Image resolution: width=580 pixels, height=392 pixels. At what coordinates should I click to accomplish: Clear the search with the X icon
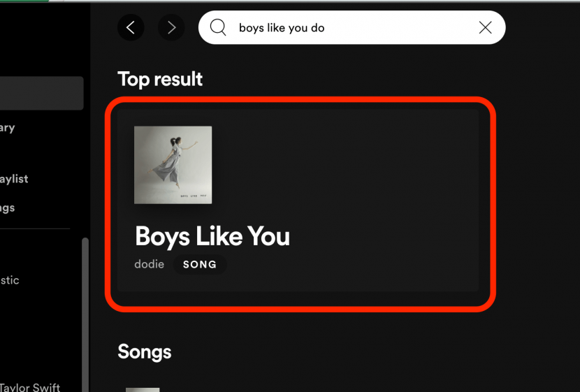click(x=485, y=28)
